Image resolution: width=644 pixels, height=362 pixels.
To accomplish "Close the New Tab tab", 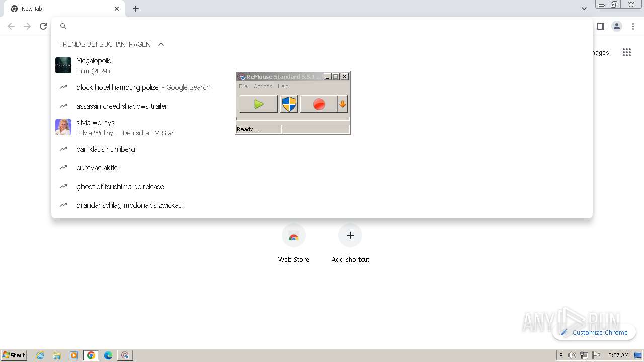I will coord(117,9).
